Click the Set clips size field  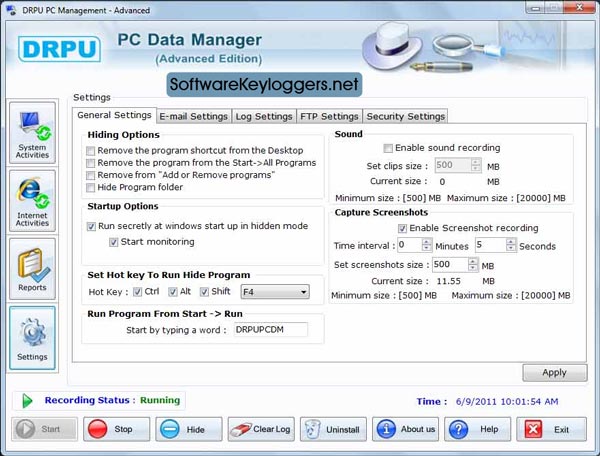pos(453,165)
